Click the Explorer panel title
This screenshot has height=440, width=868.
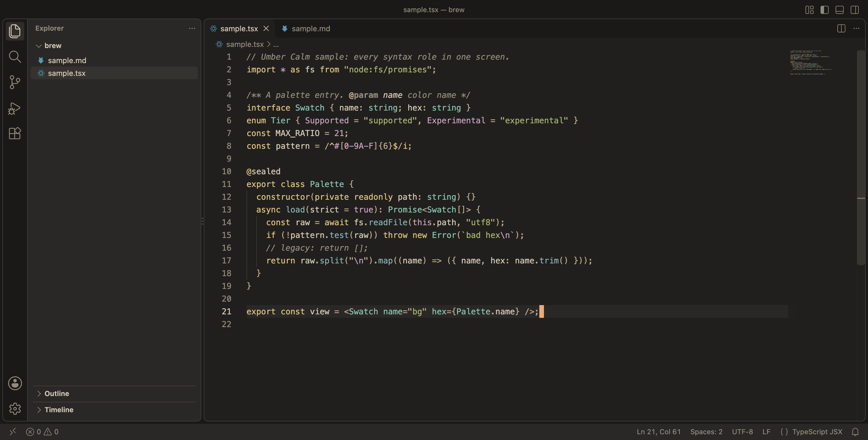pyautogui.click(x=49, y=28)
